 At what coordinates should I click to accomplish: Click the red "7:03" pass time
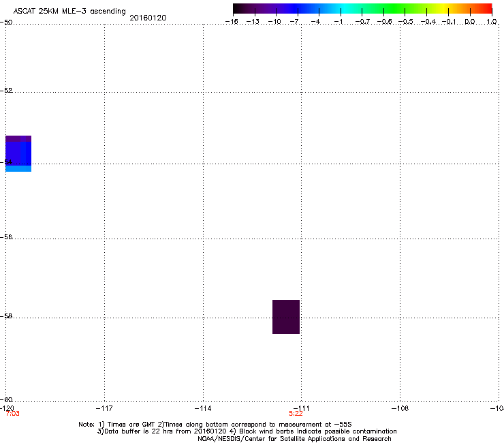[x=12, y=414]
